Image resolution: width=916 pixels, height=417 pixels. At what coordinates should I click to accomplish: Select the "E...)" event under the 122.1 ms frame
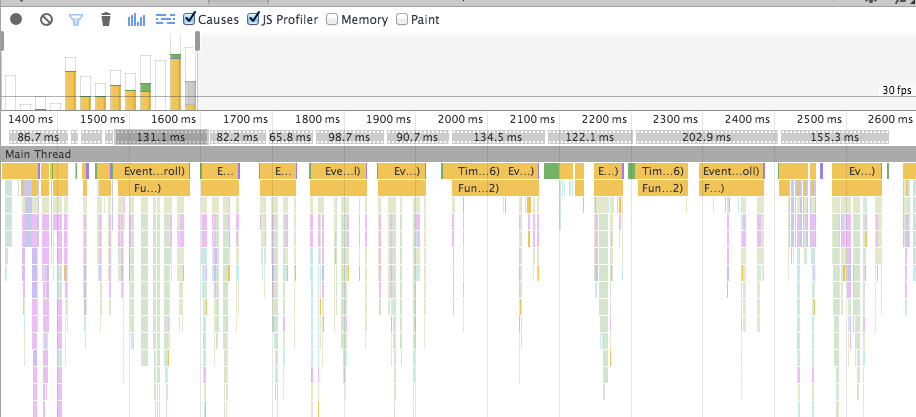608,171
